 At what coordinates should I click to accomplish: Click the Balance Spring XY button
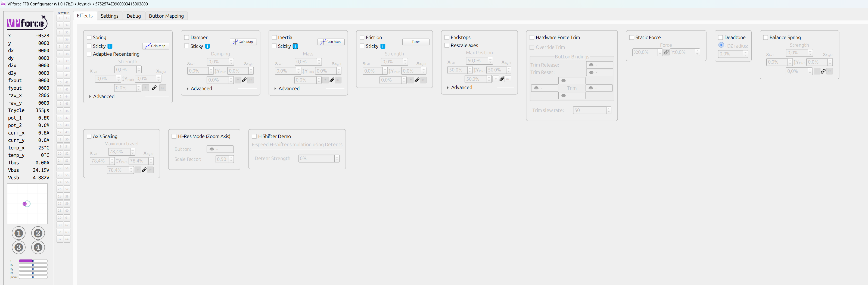[x=829, y=71]
